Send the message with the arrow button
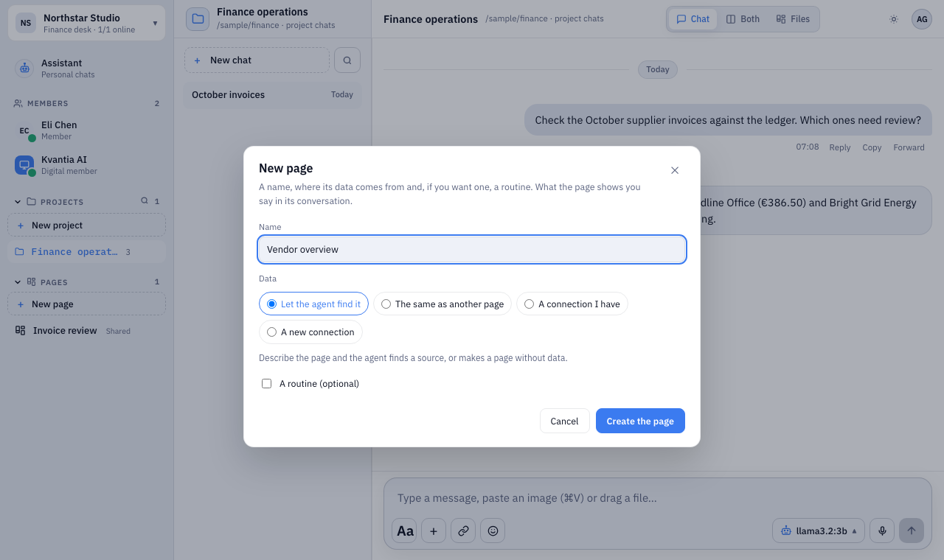 (912, 531)
